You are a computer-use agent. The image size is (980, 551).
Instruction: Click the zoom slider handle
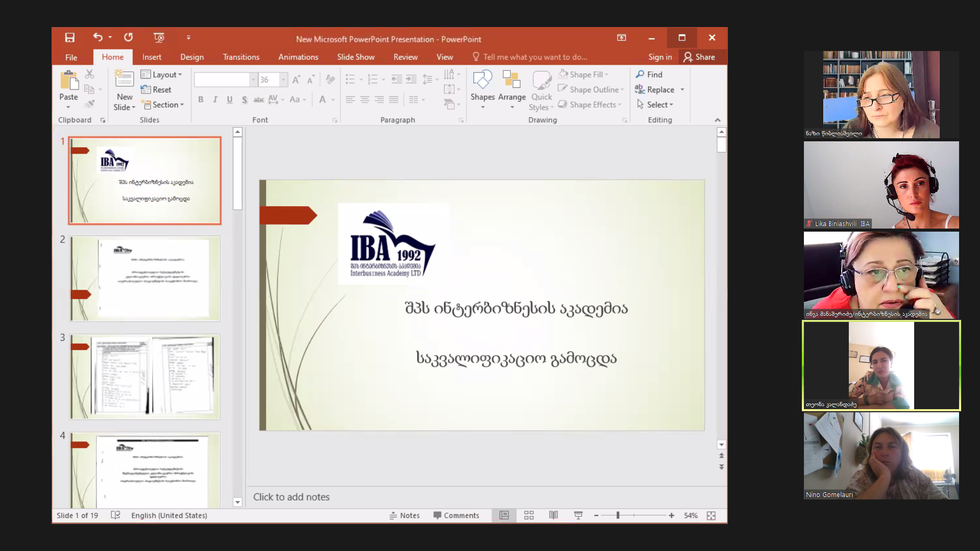pos(618,516)
